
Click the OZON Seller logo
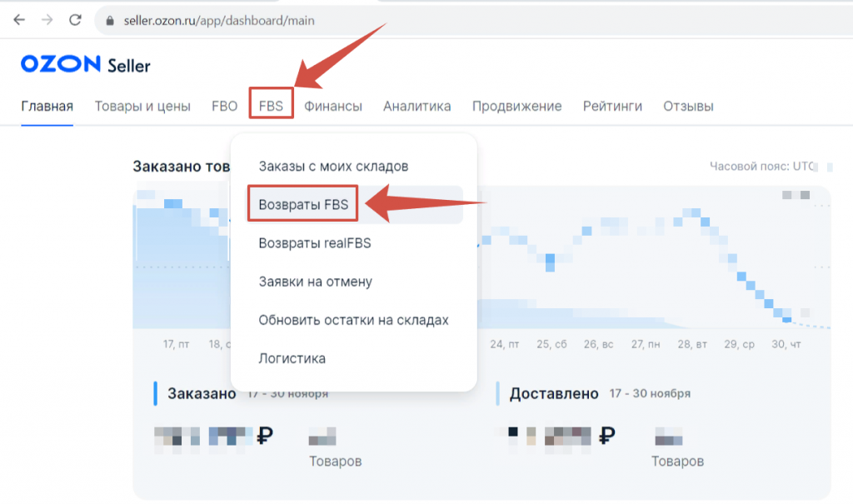(86, 64)
